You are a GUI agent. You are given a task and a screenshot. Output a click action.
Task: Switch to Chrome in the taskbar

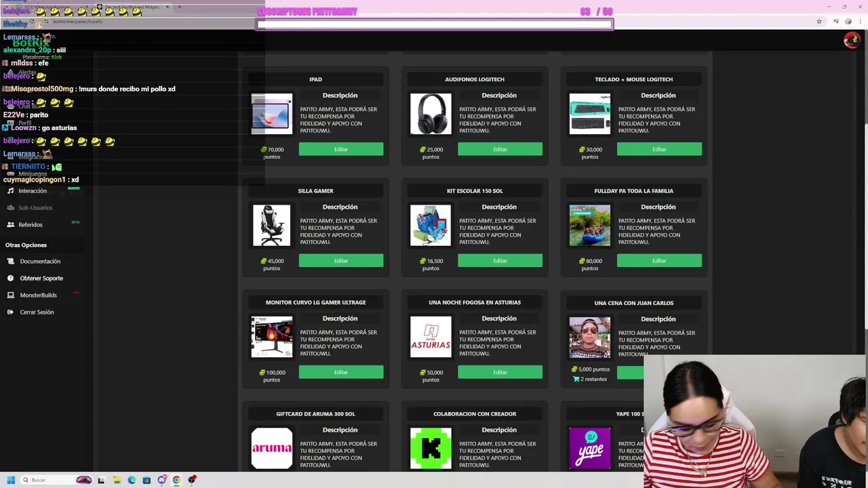click(x=177, y=480)
